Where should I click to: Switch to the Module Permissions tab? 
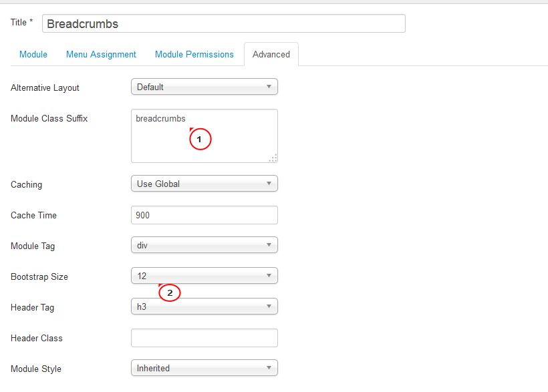click(194, 54)
